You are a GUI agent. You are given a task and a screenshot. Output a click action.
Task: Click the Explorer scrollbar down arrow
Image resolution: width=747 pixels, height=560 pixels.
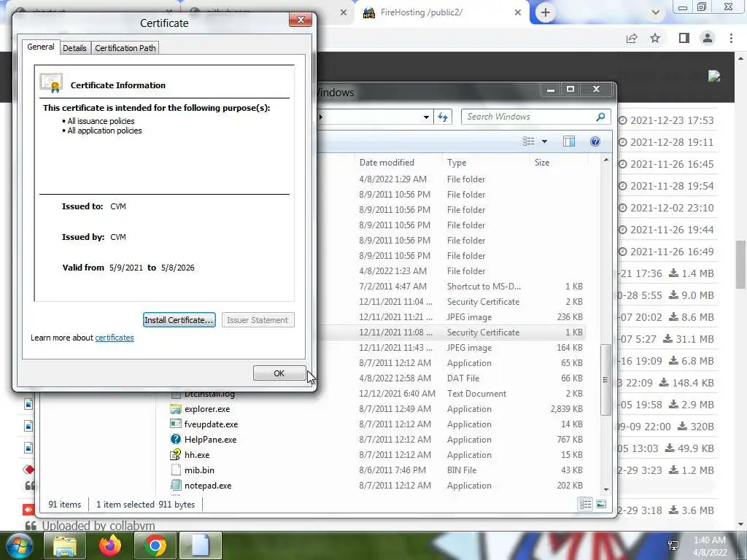pos(605,489)
